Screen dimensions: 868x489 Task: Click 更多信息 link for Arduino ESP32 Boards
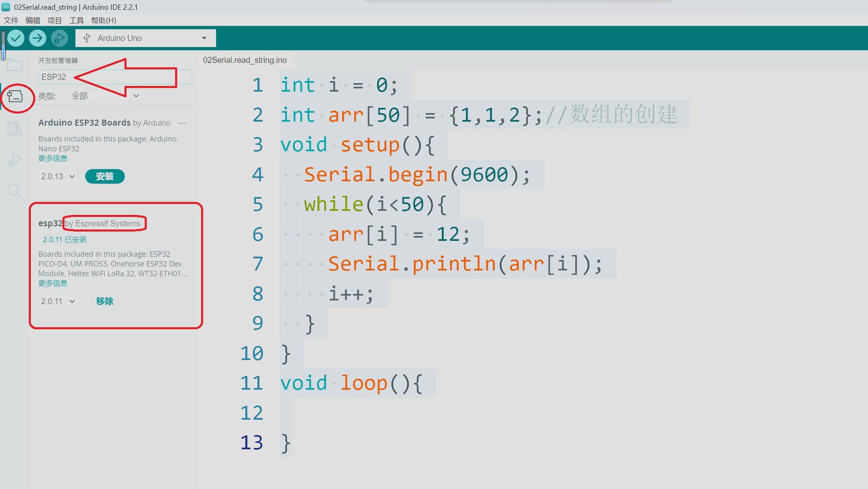tap(52, 158)
